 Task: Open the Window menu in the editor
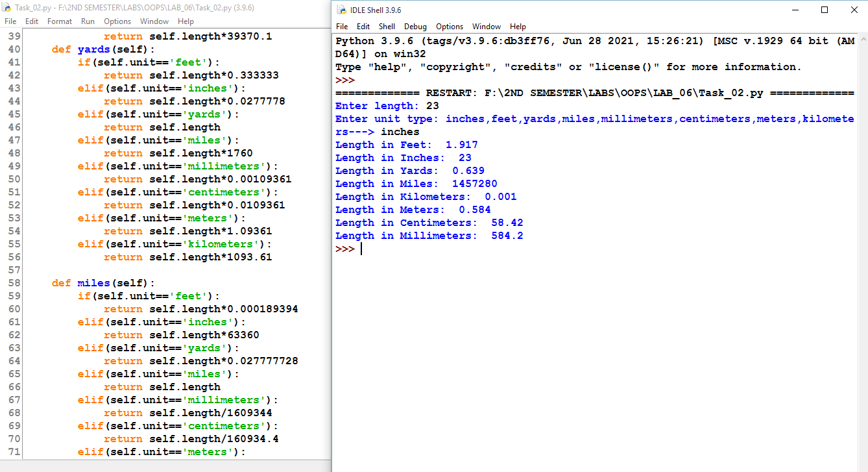[154, 21]
